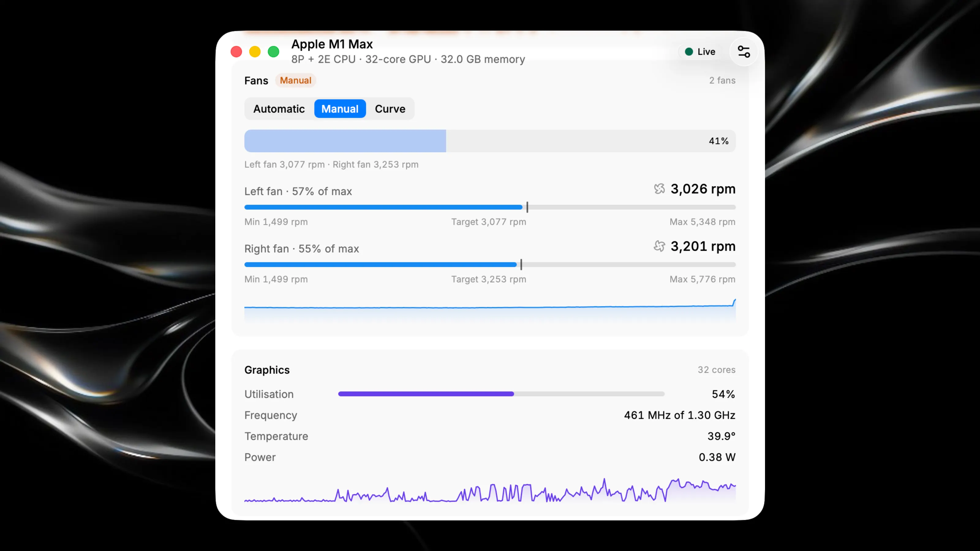Toggle the Live monitoring pill
This screenshot has height=551, width=980.
click(x=700, y=52)
